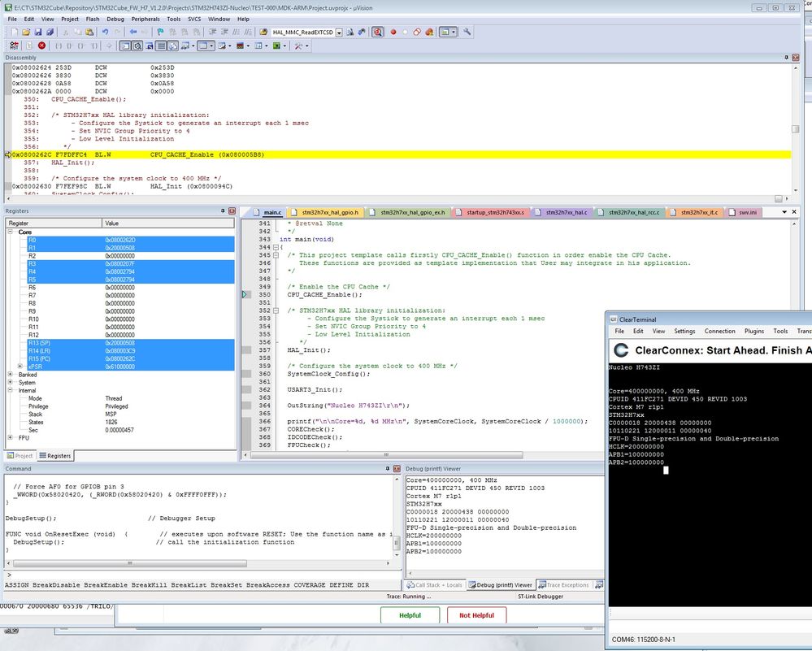Switch to the stm32h7xx_hal_gpio.h tab
Screen dimensions: 812x651
pyautogui.click(x=325, y=212)
